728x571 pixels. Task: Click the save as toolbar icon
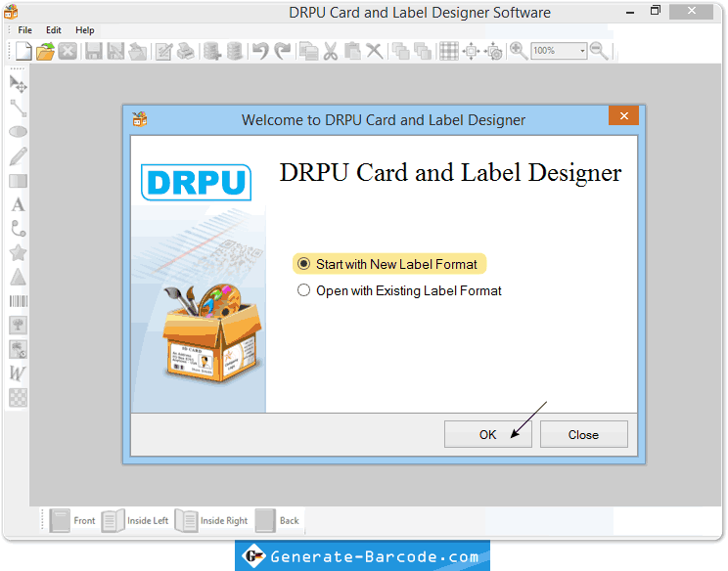tap(115, 51)
